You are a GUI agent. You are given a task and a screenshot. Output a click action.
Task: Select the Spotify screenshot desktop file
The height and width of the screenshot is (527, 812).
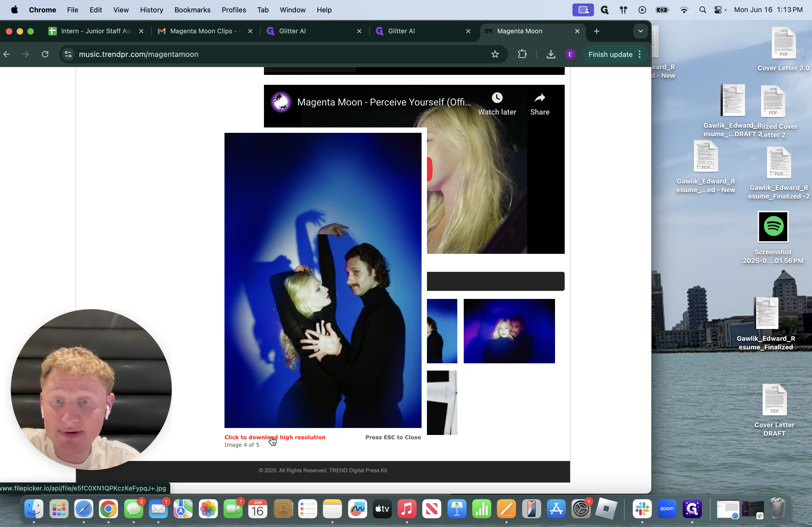click(773, 237)
